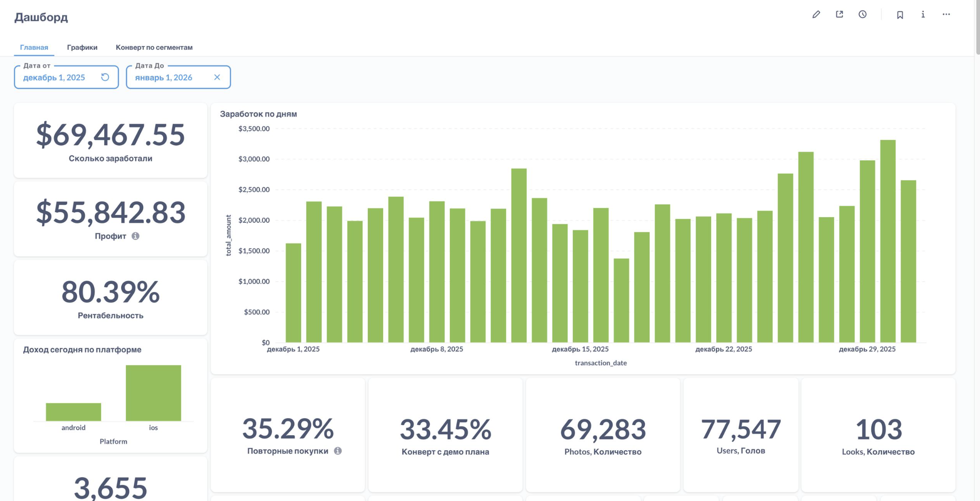Open the Дата До date picker
The height and width of the screenshot is (501, 980).
click(x=164, y=77)
